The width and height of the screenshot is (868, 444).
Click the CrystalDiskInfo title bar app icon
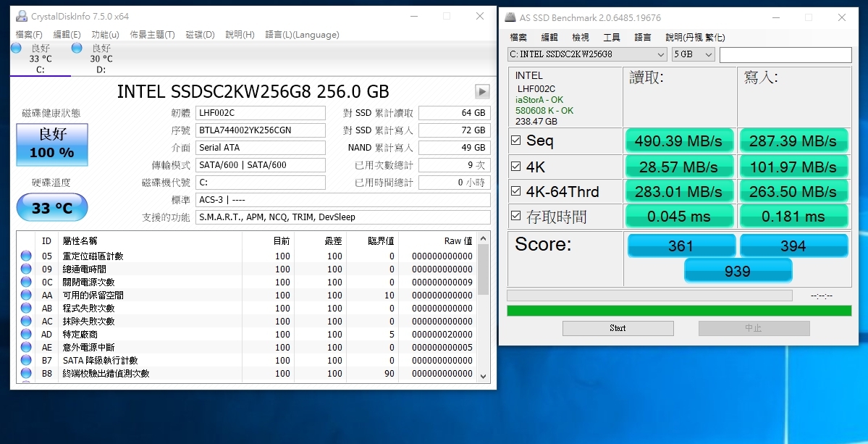point(22,16)
